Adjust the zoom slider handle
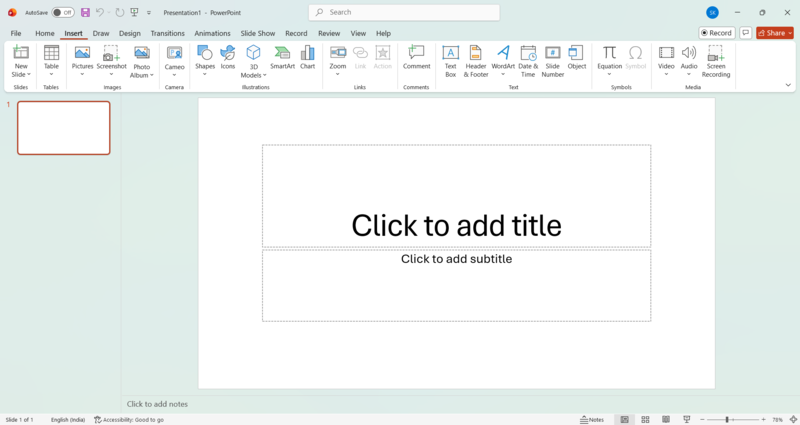The width and height of the screenshot is (800, 425). [x=727, y=419]
